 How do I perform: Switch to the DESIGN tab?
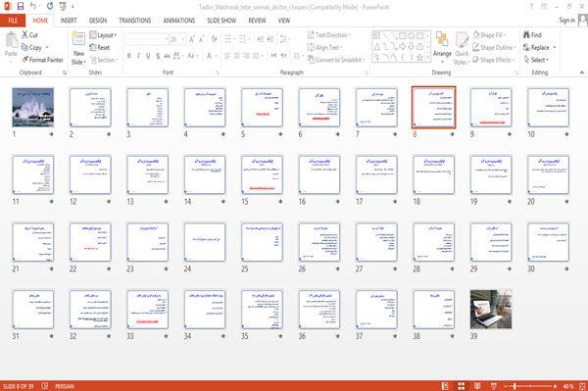pos(98,21)
